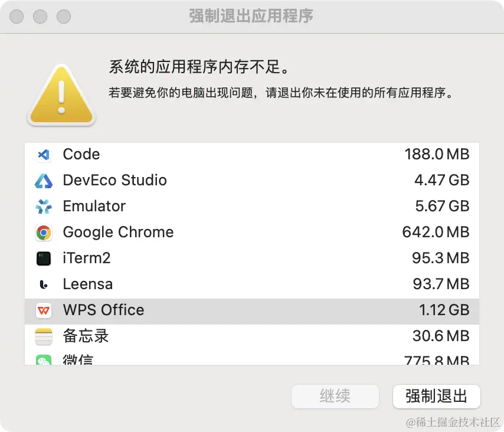The width and height of the screenshot is (504, 432).
Task: Click the Leensa app icon
Action: point(43,284)
